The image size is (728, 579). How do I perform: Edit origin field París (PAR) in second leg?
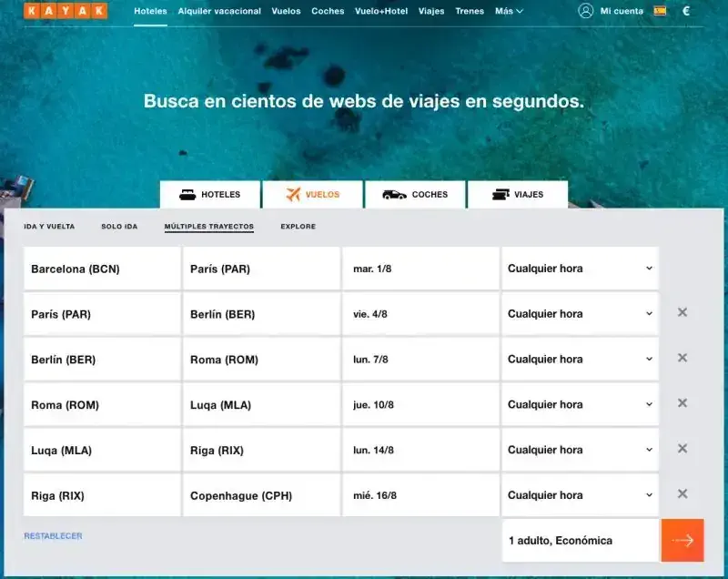(102, 314)
